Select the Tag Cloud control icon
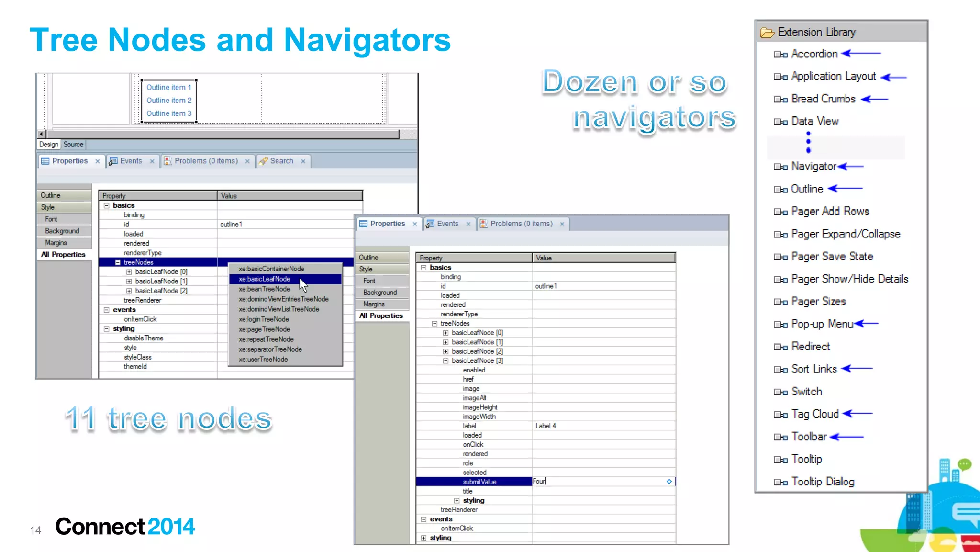Image resolution: width=980 pixels, height=552 pixels. (780, 414)
